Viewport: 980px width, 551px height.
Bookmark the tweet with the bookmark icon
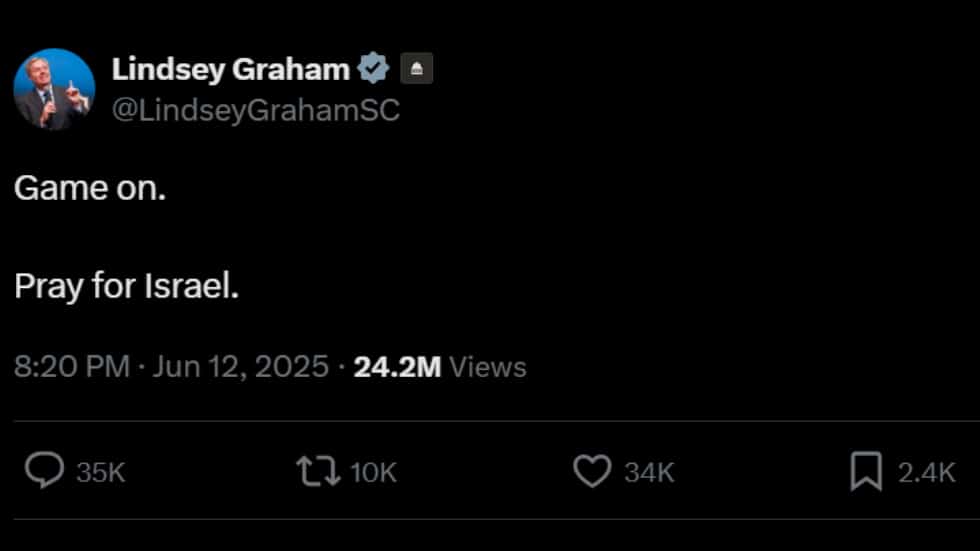tap(866, 471)
